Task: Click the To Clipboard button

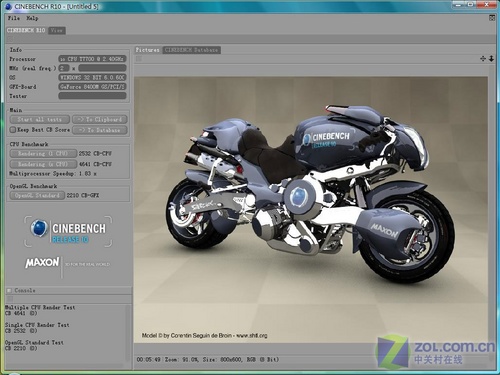Action: (100, 119)
